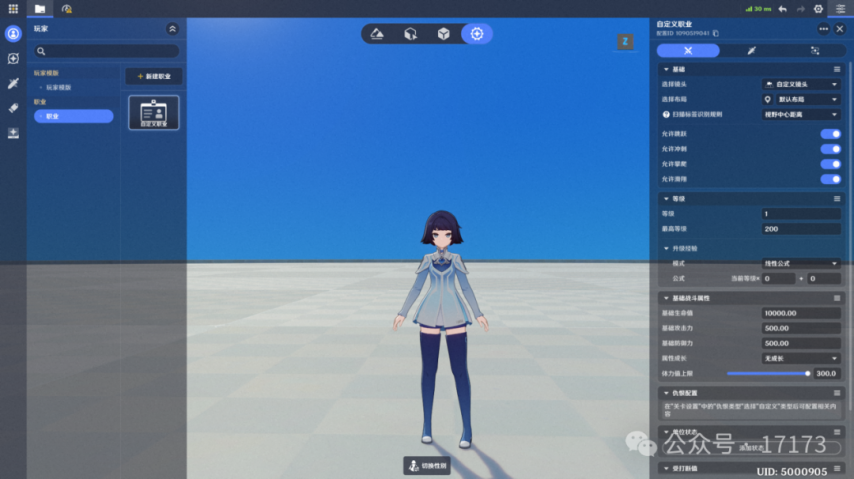The image size is (854, 479).
Task: Disable the 允许滑翔 switch
Action: [x=830, y=179]
